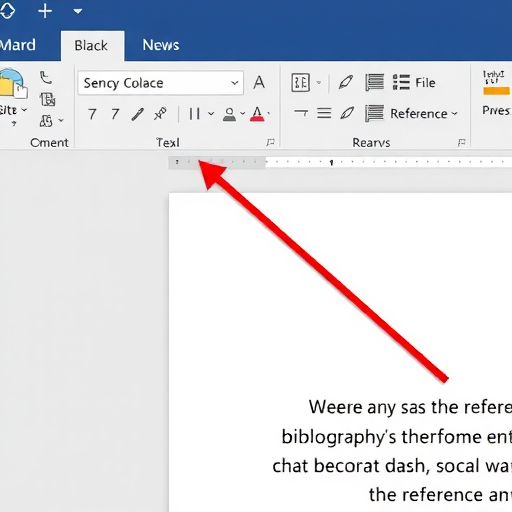Viewport: 512px width, 512px height.
Task: Expand the boxed list icon dropdown
Action: 319,82
